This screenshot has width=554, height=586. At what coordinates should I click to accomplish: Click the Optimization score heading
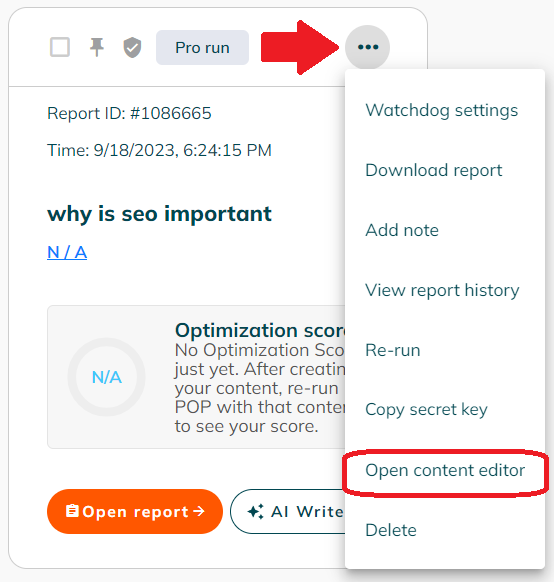click(x=260, y=330)
